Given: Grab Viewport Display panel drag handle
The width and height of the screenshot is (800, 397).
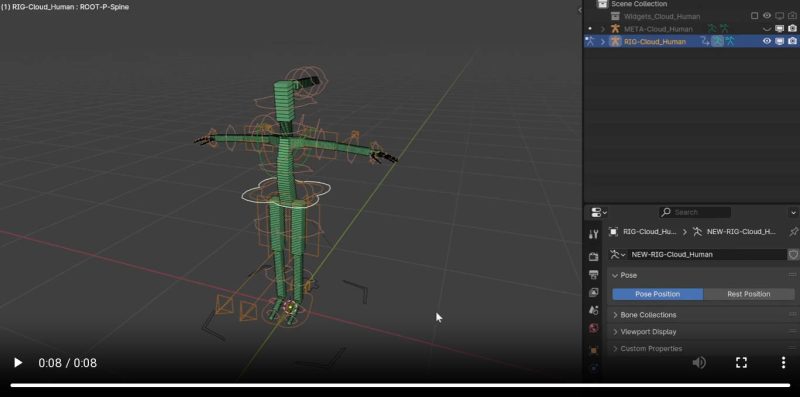Looking at the screenshot, I should [792, 331].
